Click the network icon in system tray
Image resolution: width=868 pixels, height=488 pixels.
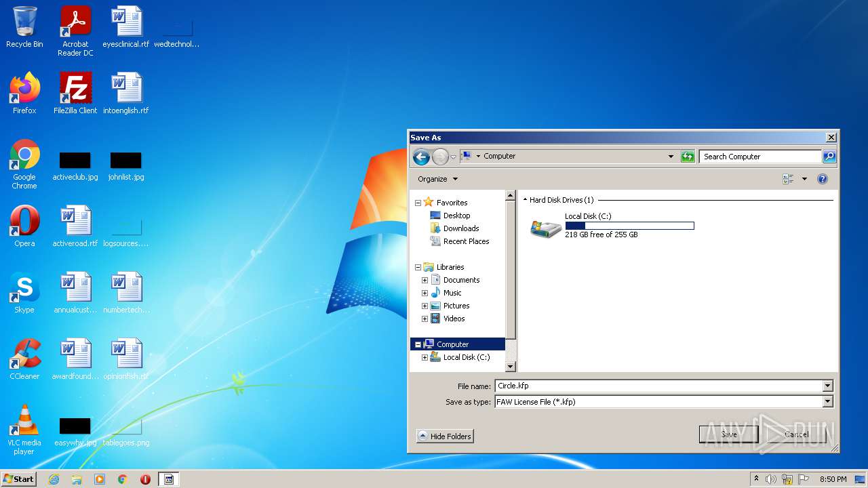click(787, 479)
